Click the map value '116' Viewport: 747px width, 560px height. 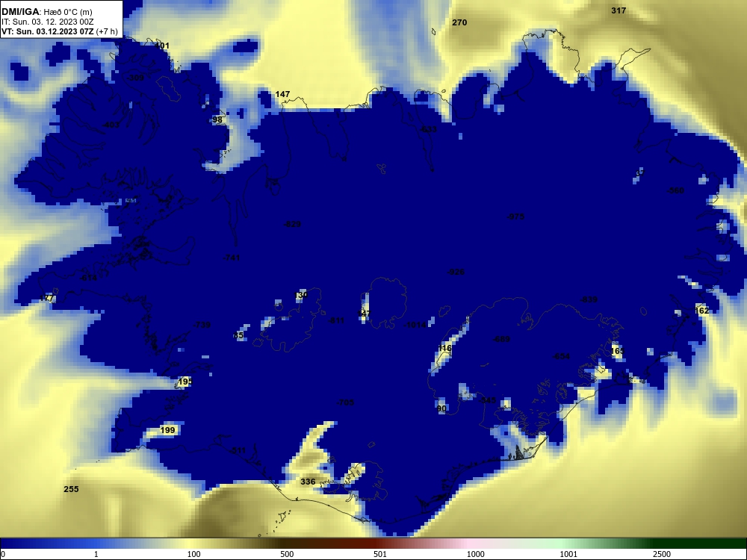point(444,348)
